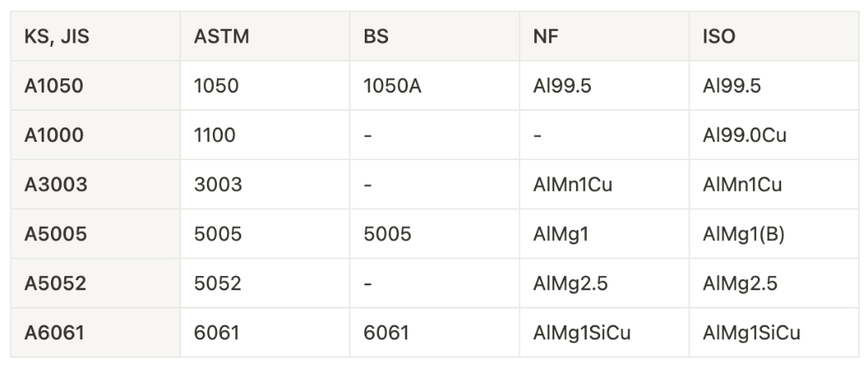Select the A6061 row label cell
This screenshot has height=367, width=868.
coord(54,334)
